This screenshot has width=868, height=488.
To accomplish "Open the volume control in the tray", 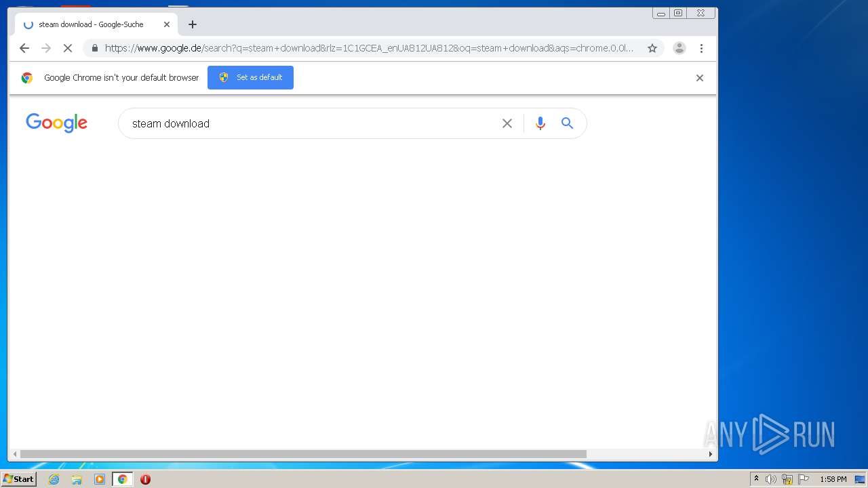I will coord(771,479).
